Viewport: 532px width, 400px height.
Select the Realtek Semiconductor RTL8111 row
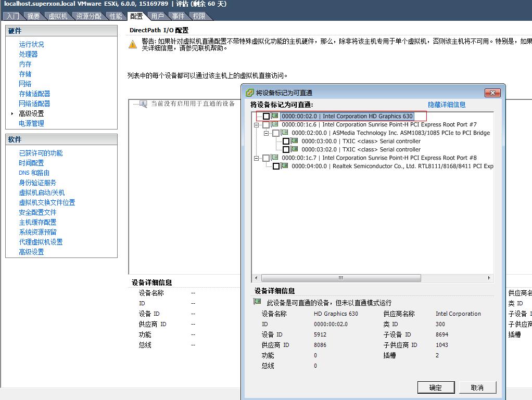pos(392,166)
